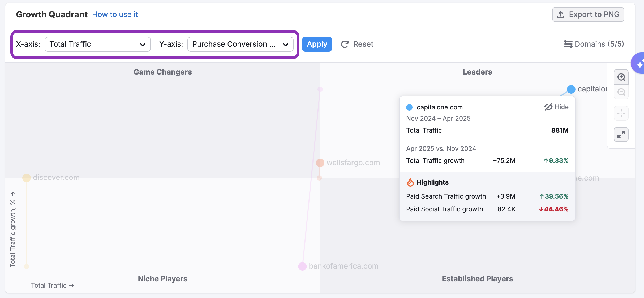Click the blue legend dot in tooltip
Viewport: 644px width, 298px height.
409,107
